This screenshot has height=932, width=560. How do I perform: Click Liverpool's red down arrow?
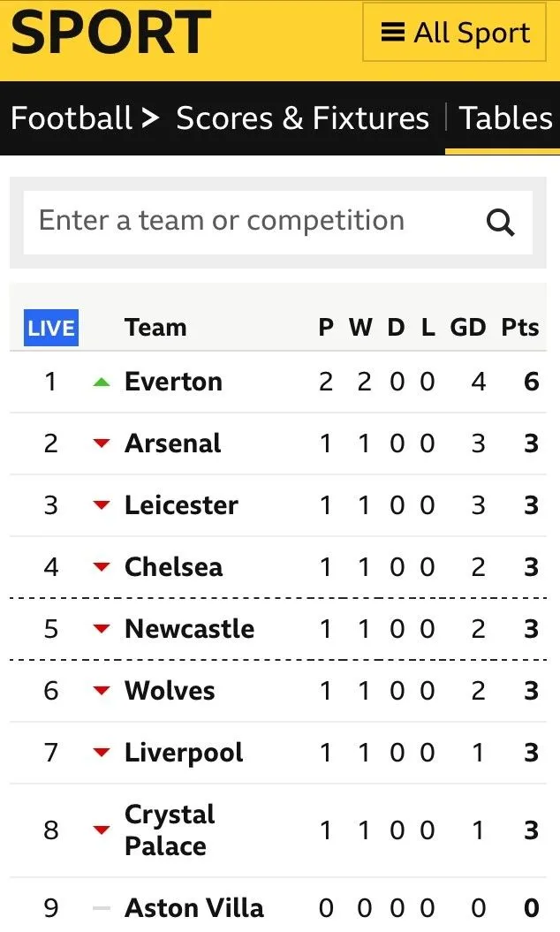[102, 753]
